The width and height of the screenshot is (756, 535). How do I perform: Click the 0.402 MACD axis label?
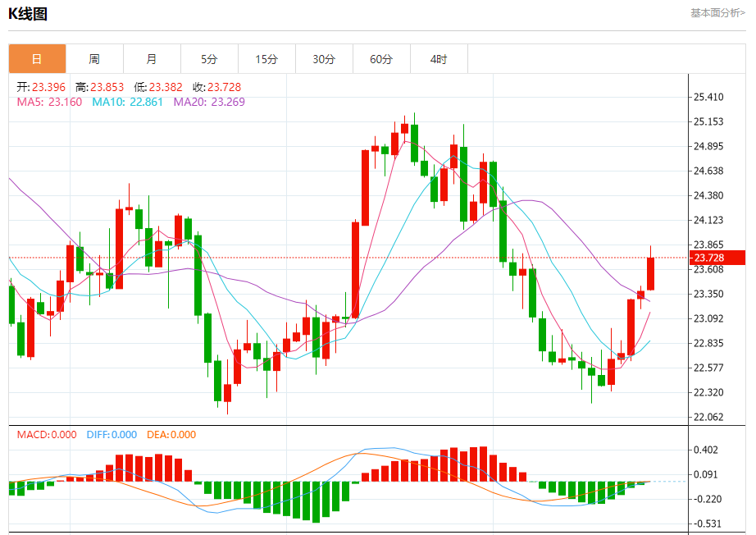706,450
